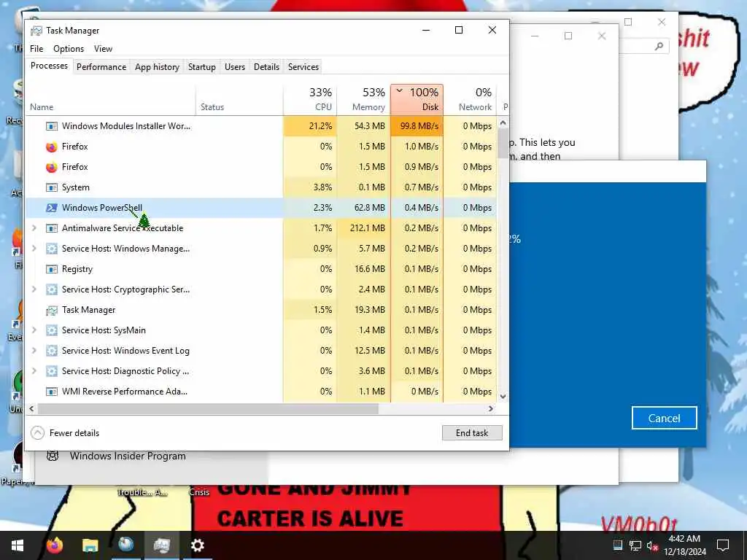Click the vertical scrollbar down arrow

click(x=503, y=396)
